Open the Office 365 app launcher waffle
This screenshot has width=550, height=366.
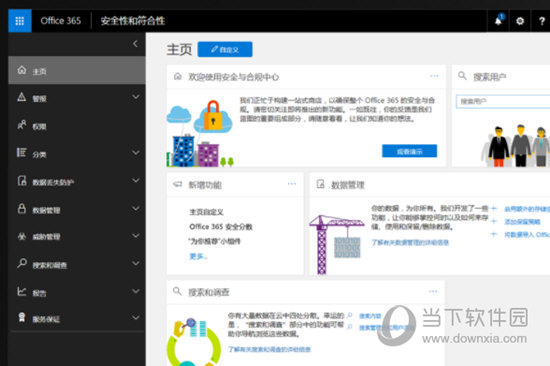coord(20,21)
